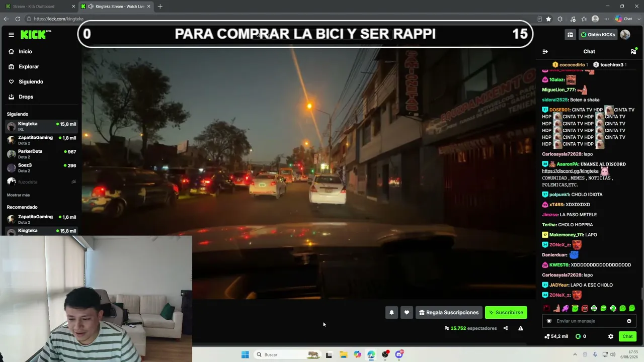Open the Windows Start menu
Screen dimensions: 644x362
point(245,354)
